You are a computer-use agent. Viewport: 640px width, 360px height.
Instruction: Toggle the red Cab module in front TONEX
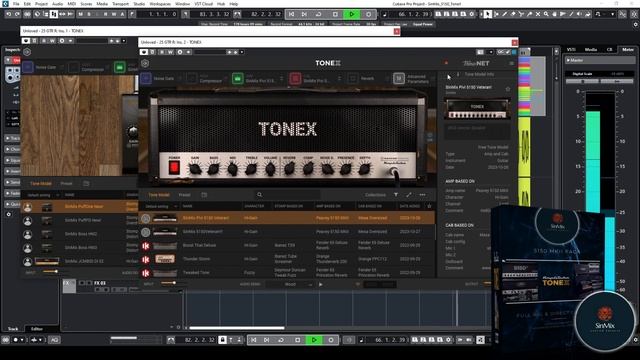(295, 78)
